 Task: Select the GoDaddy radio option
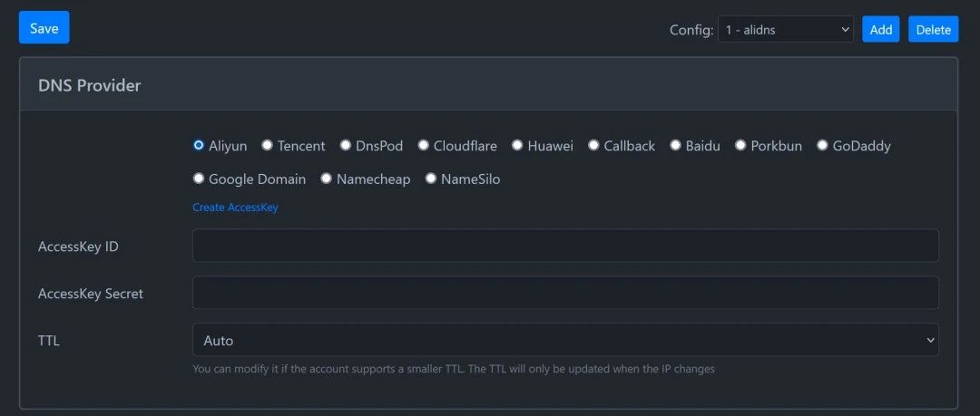point(822,145)
